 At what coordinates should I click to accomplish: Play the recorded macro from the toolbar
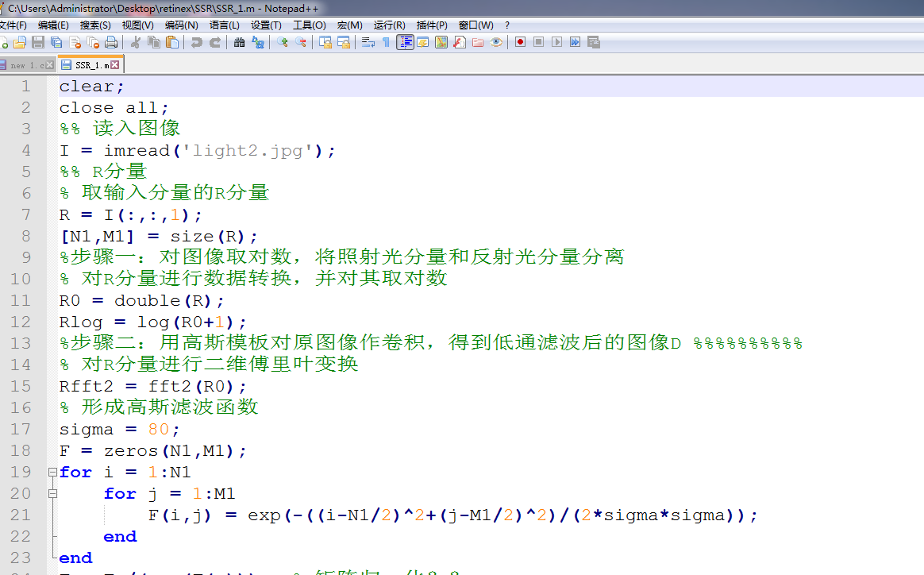coord(557,42)
